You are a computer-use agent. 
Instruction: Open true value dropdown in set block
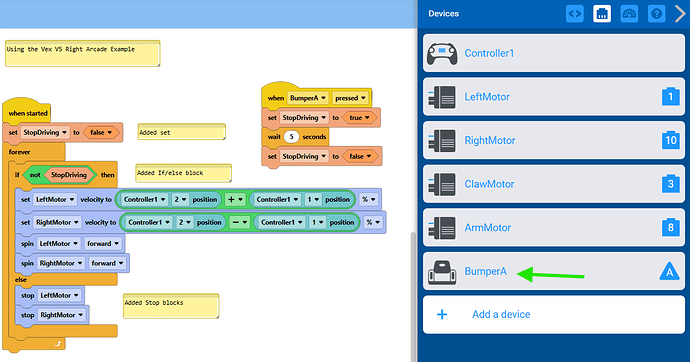(x=360, y=118)
